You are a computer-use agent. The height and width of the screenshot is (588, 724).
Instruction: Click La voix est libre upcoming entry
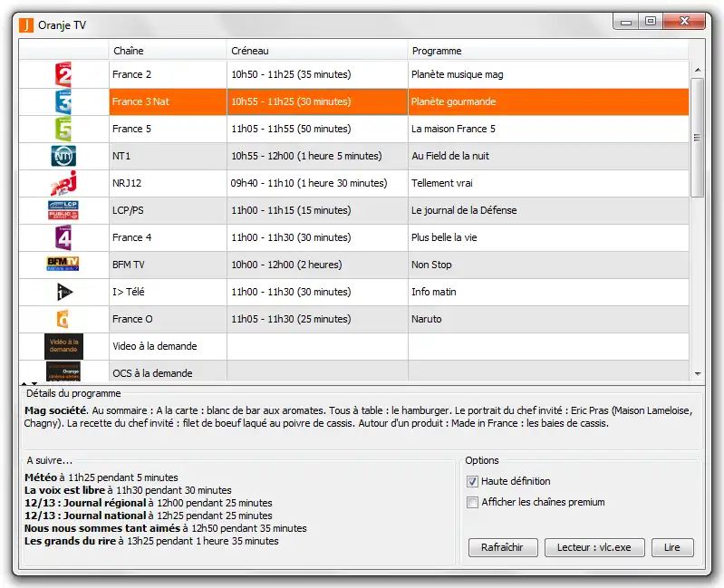click(x=128, y=490)
